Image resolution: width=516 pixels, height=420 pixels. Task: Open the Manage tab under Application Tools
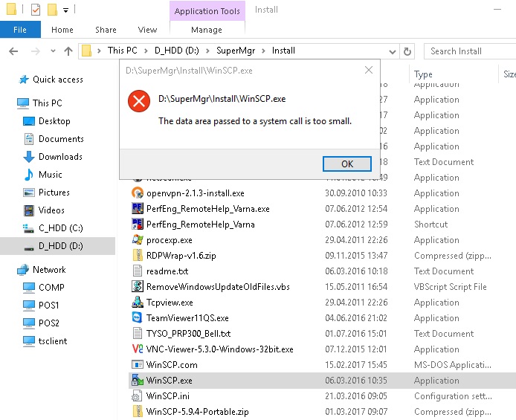pyautogui.click(x=206, y=30)
